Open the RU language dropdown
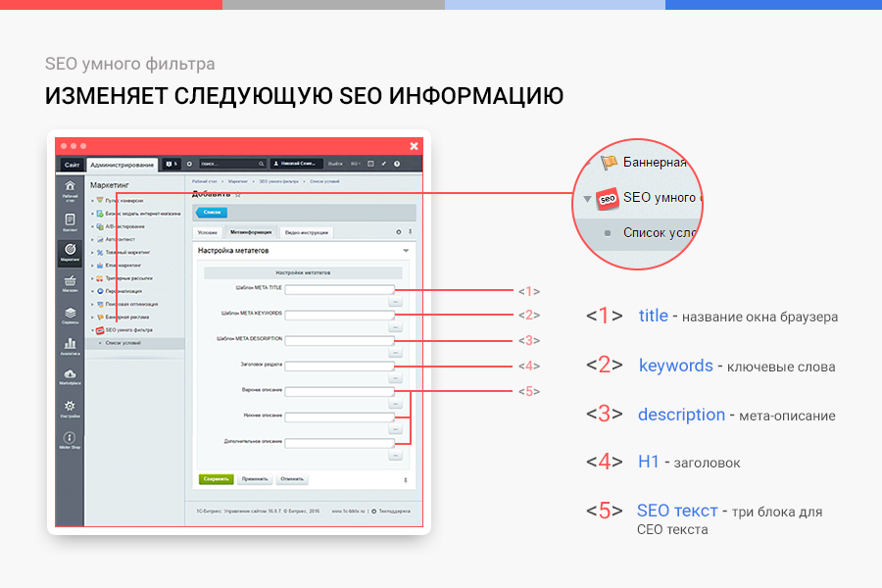The image size is (882, 588). coord(355,164)
